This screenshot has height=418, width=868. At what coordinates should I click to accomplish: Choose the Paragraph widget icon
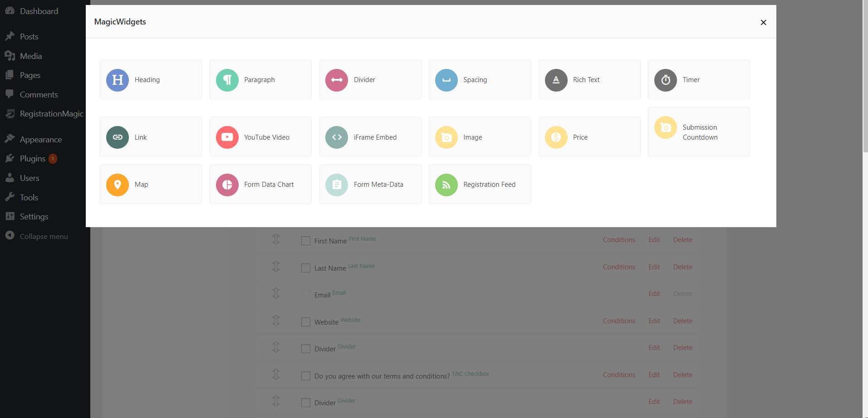pyautogui.click(x=227, y=80)
